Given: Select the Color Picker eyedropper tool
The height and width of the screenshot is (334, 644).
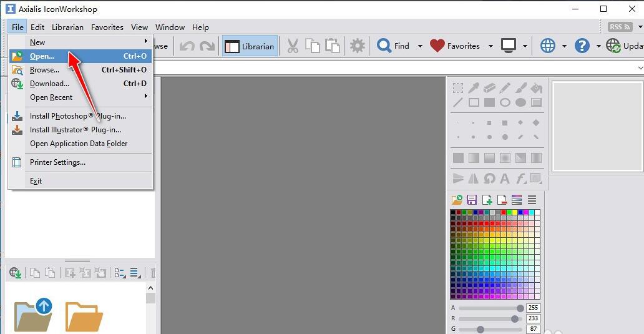Looking at the screenshot, I should [474, 88].
